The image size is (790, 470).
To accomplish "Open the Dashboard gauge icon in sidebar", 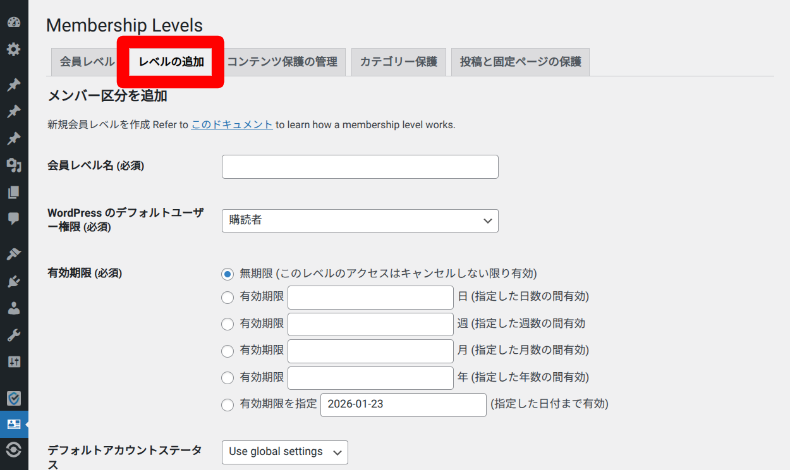I will click(14, 22).
